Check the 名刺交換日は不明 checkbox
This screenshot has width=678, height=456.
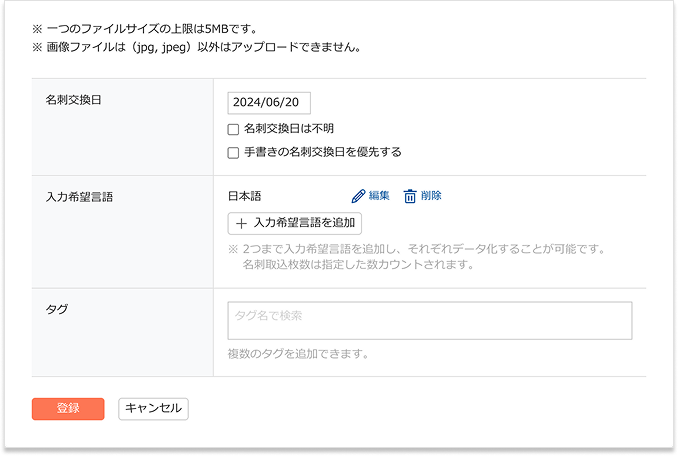click(x=233, y=129)
